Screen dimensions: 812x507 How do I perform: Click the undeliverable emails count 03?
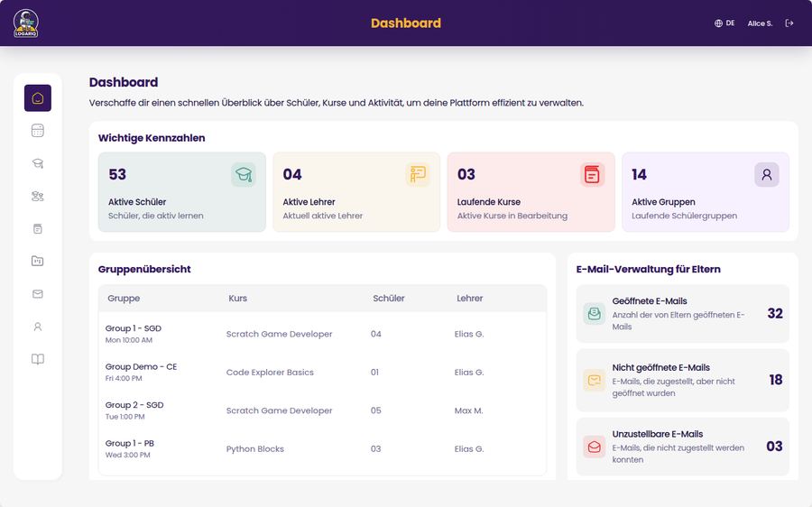pos(775,447)
